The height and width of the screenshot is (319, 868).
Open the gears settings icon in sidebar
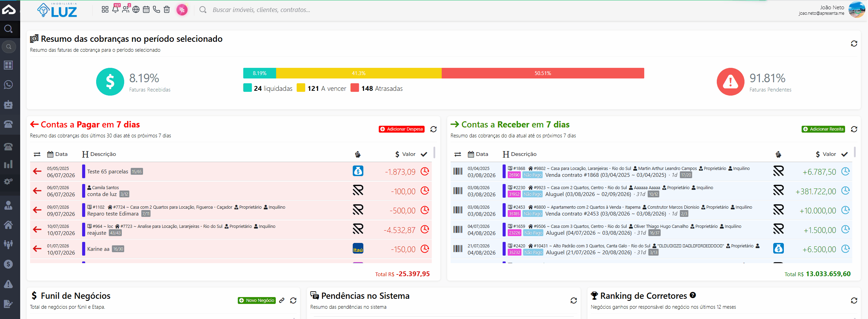pyautogui.click(x=9, y=181)
